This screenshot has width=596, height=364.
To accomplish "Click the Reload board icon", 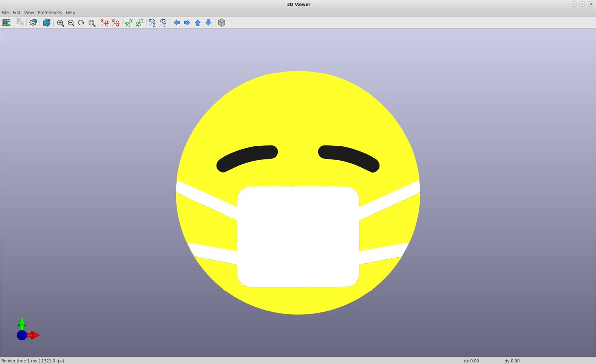I will (x=6, y=23).
